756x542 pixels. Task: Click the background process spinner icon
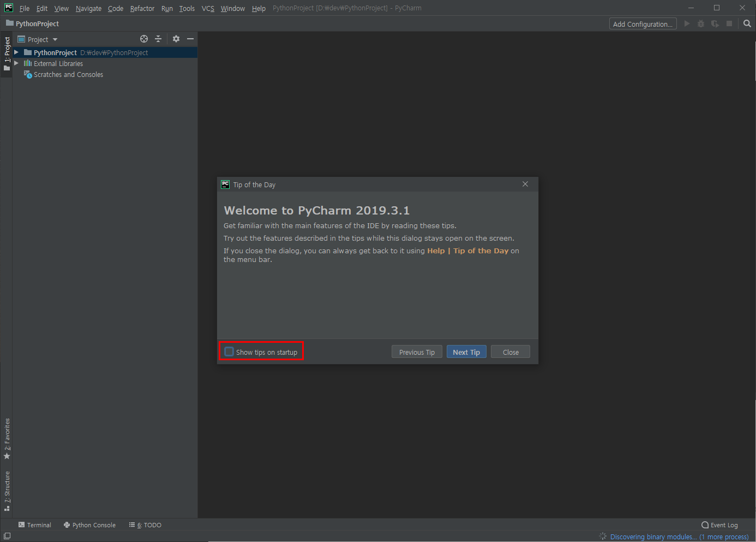click(603, 537)
